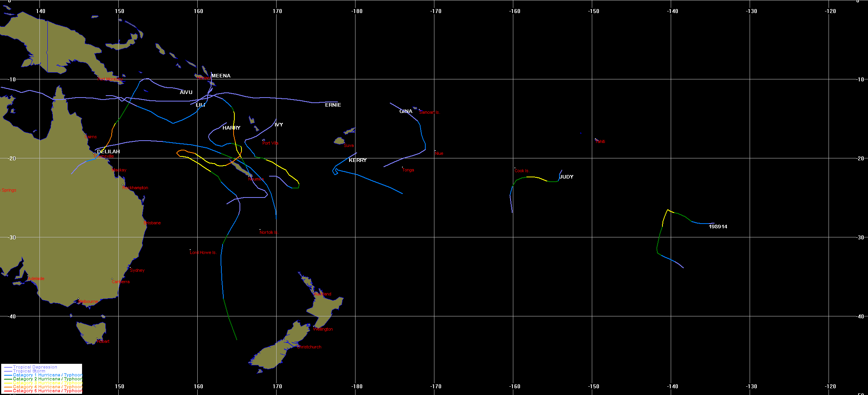This screenshot has width=868, height=395.
Task: Click the ERNIE storm track label
Action: coord(333,105)
